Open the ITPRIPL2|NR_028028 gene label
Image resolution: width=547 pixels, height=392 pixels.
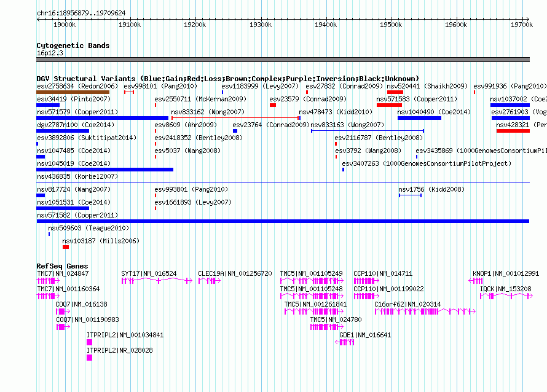pyautogui.click(x=120, y=350)
